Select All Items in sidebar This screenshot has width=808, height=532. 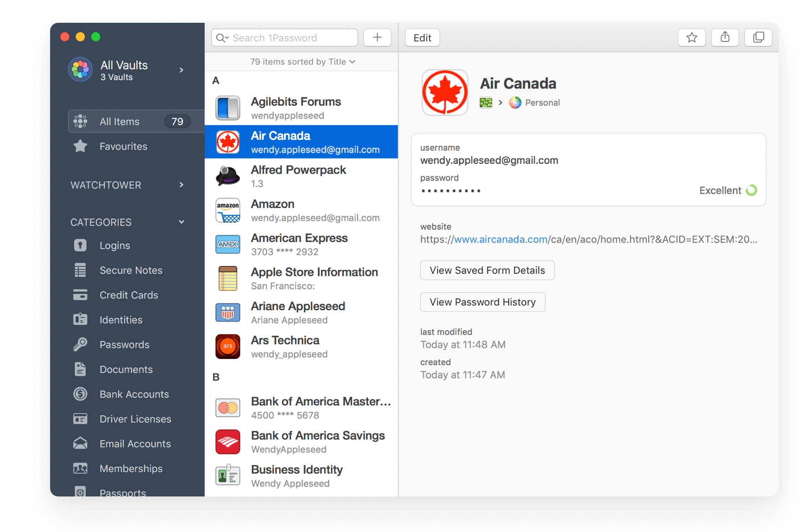[x=136, y=122]
